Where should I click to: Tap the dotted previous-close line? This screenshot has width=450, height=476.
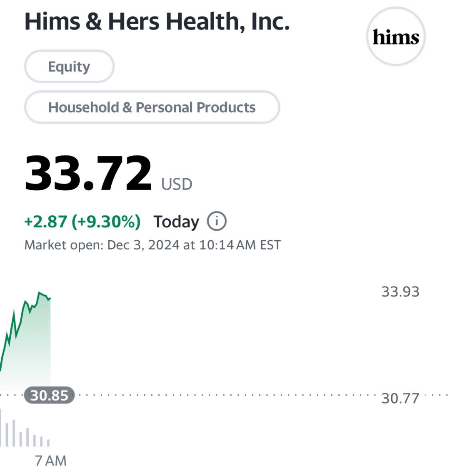(225, 396)
